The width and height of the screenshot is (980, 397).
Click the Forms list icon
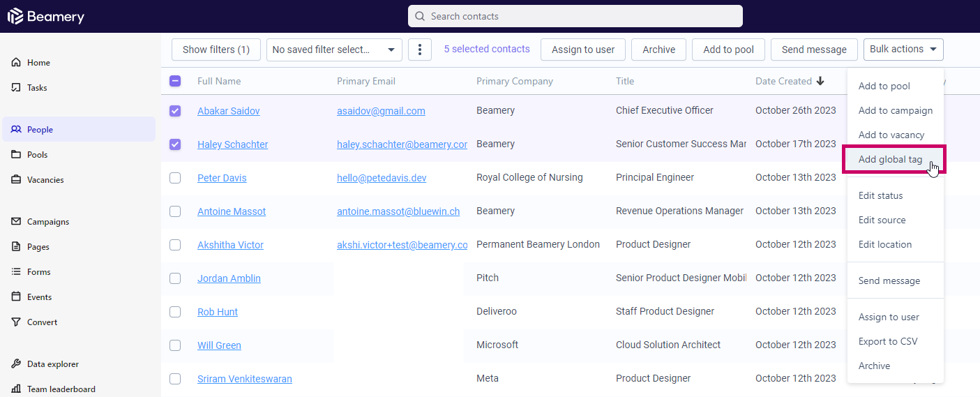point(16,272)
